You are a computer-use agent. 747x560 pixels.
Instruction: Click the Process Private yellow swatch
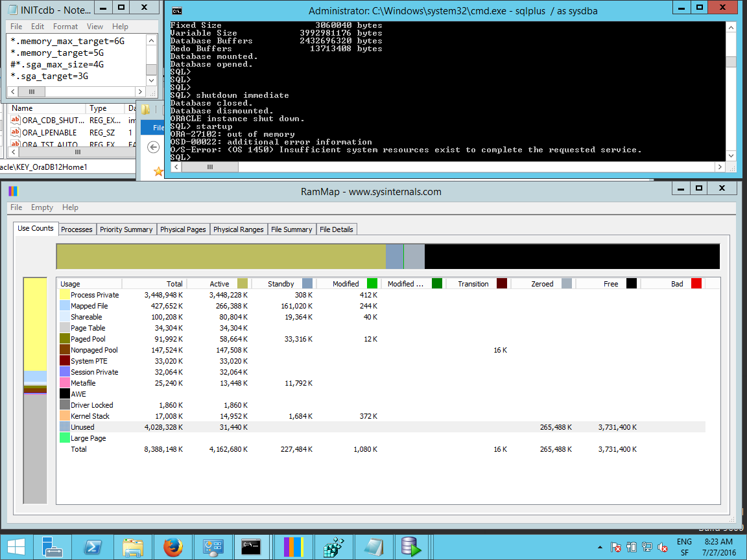click(65, 295)
